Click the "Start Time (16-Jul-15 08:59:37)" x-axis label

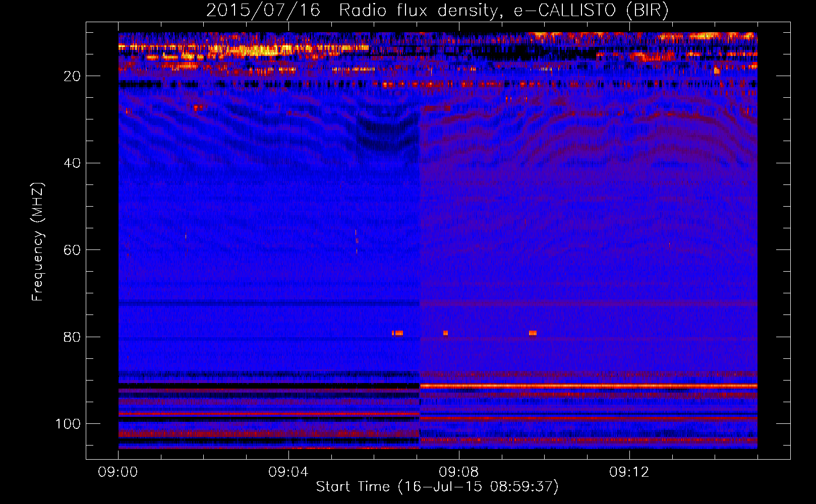pyautogui.click(x=437, y=487)
